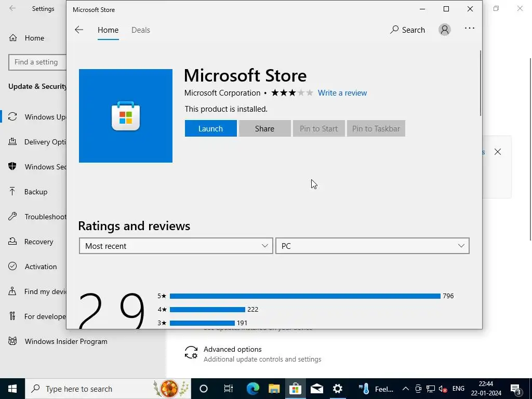Click the search highlights image in taskbar search
Screen dimensions: 532x399
(170, 389)
